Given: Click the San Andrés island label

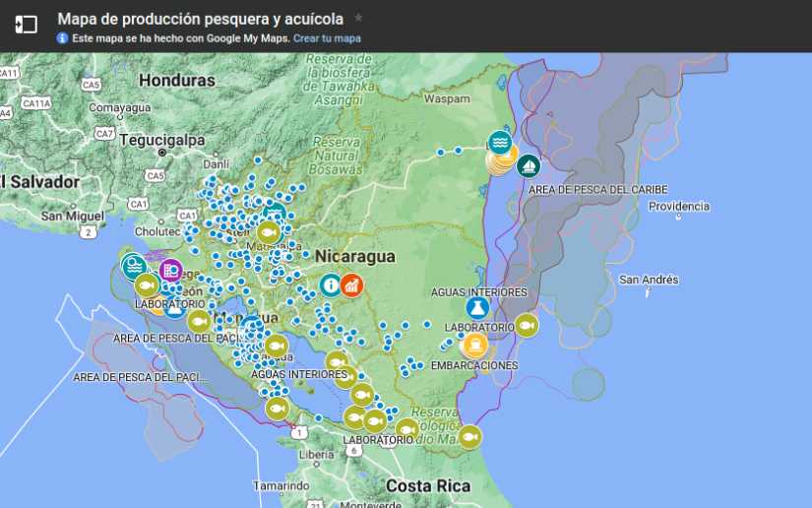Looking at the screenshot, I should [648, 280].
